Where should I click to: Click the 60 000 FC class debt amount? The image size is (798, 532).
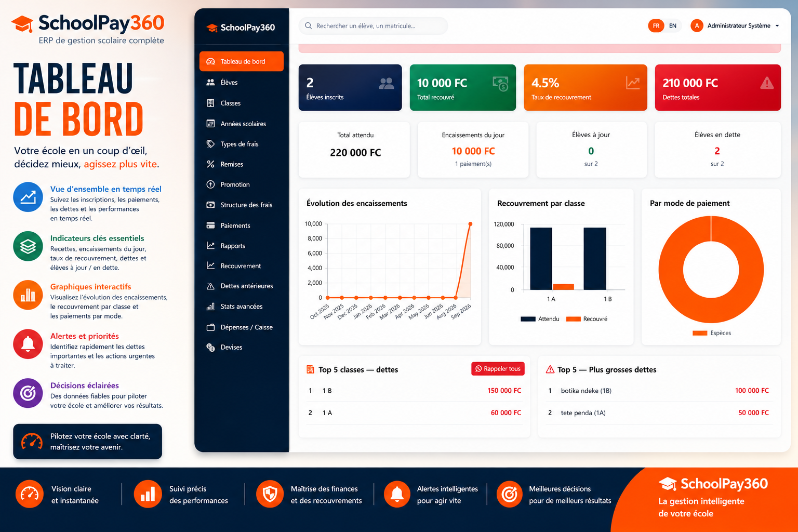[506, 413]
